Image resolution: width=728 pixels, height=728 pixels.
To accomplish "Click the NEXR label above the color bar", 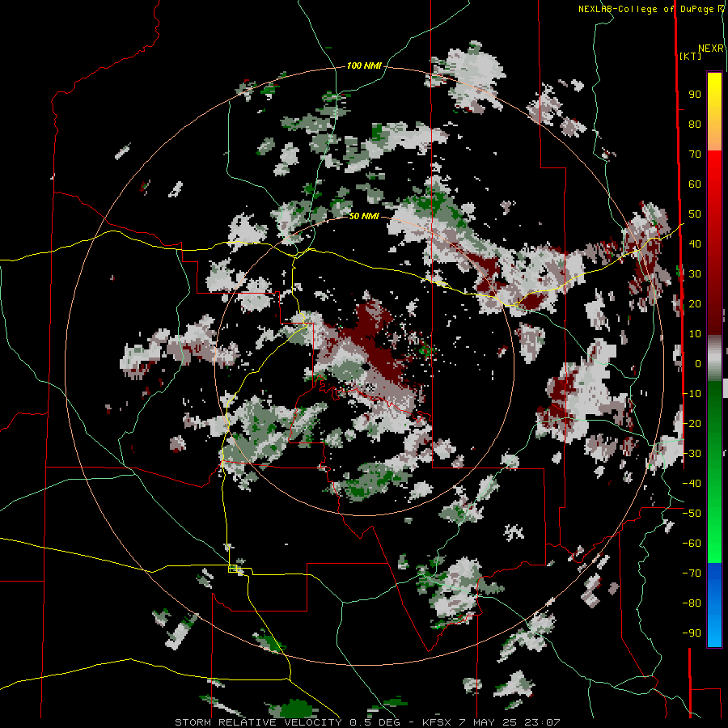I will click(x=711, y=49).
